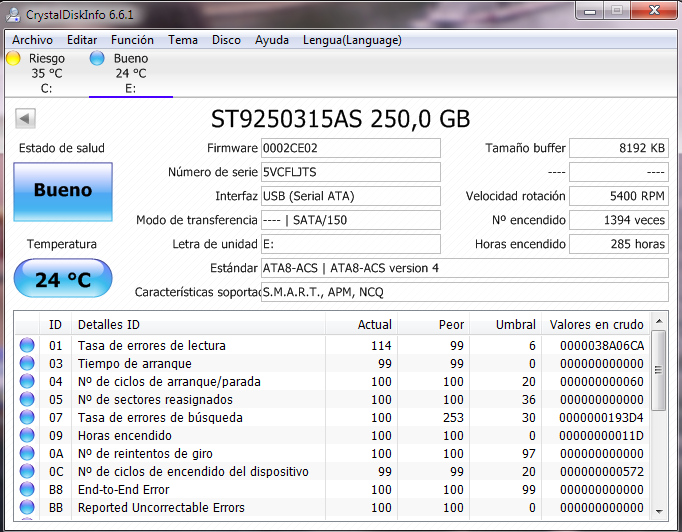Select row Nº de sectores reasignados
The height and width of the screenshot is (532, 682).
(332, 399)
